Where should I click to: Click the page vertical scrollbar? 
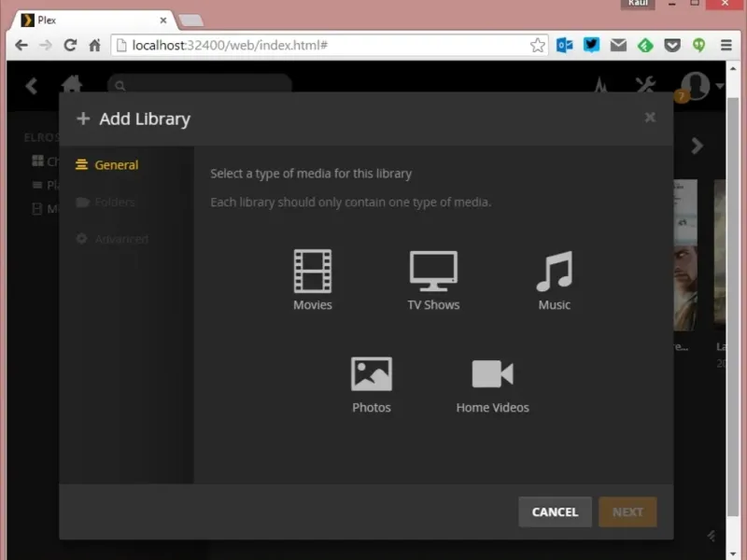coord(733,307)
